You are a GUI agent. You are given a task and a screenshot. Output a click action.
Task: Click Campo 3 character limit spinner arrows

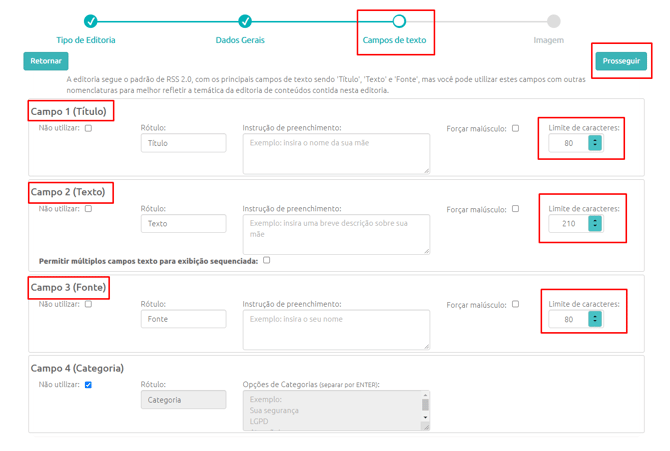(595, 319)
